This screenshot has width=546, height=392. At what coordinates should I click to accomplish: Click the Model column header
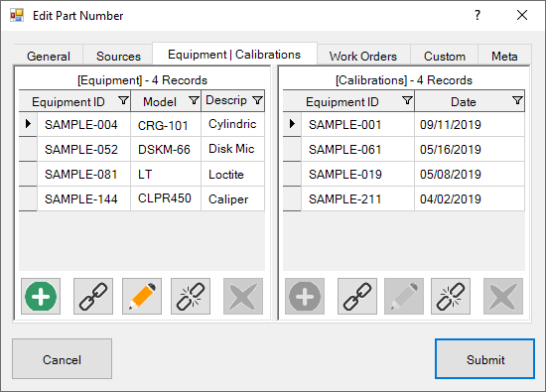pyautogui.click(x=166, y=101)
